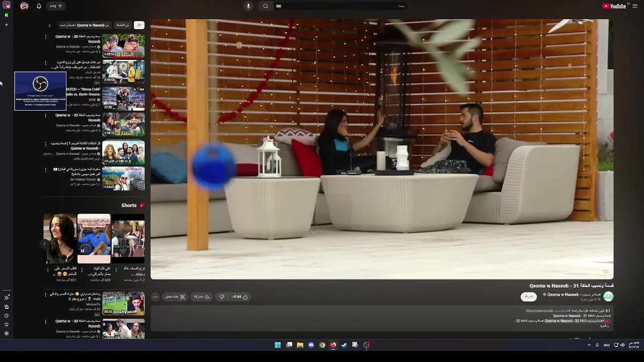Click the chips scroll arrow chevron

point(49,25)
